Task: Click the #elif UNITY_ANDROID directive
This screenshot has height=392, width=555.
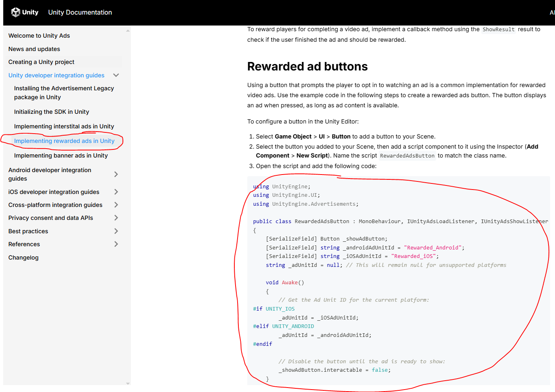Action: 283,326
